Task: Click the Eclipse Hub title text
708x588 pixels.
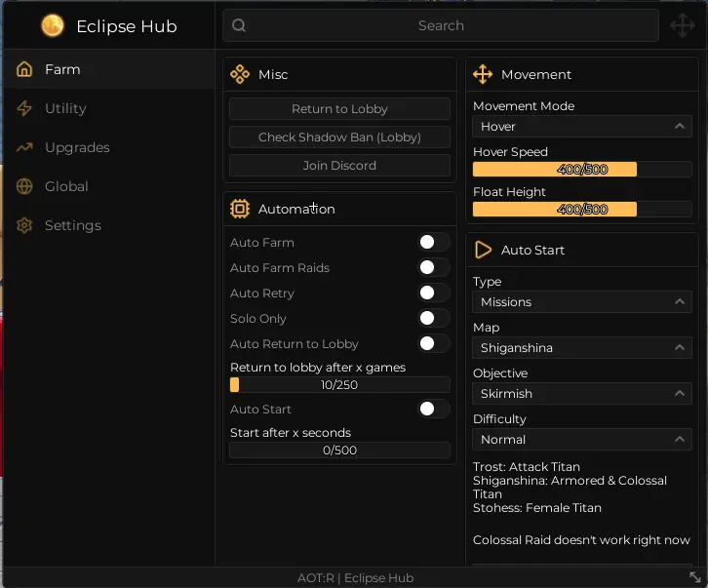Action: (127, 26)
